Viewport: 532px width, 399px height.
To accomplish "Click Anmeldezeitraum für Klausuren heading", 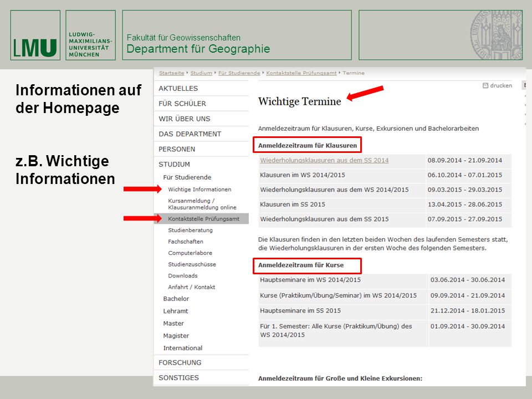I will (308, 145).
